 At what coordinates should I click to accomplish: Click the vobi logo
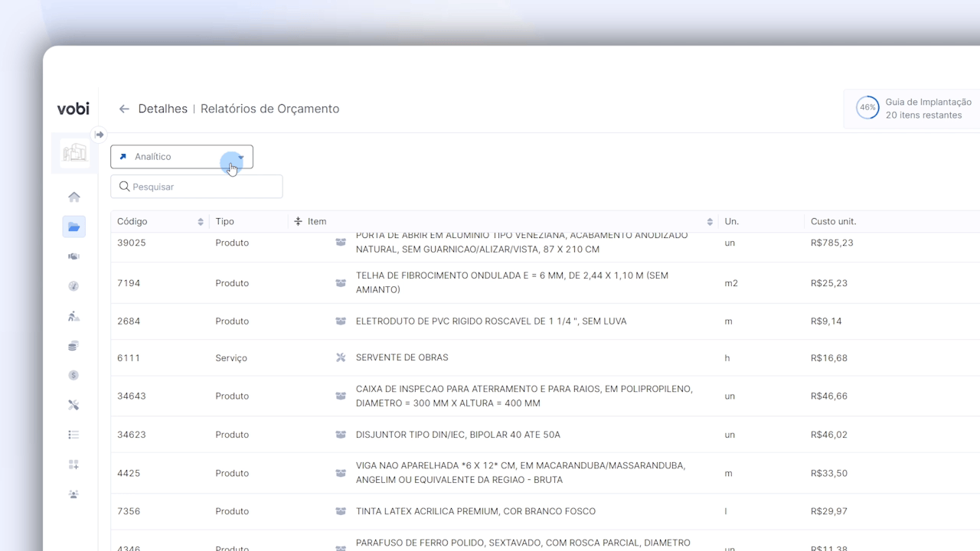(x=73, y=109)
